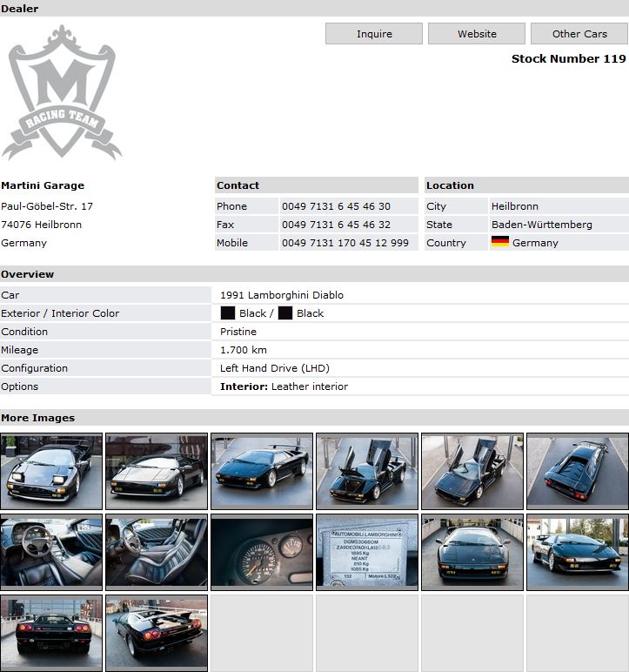Viewport: 629px width, 672px height.
Task: Open the leather seats interior thumbnail
Action: pos(157,552)
